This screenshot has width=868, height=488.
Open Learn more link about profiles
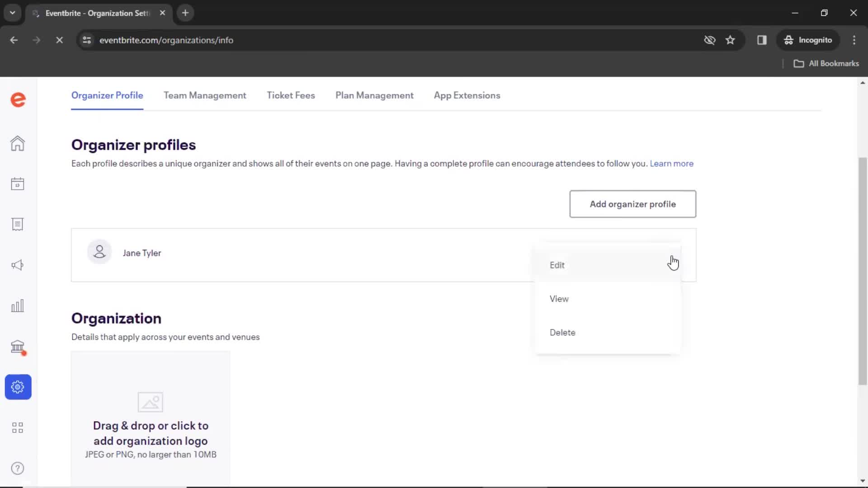tap(672, 163)
